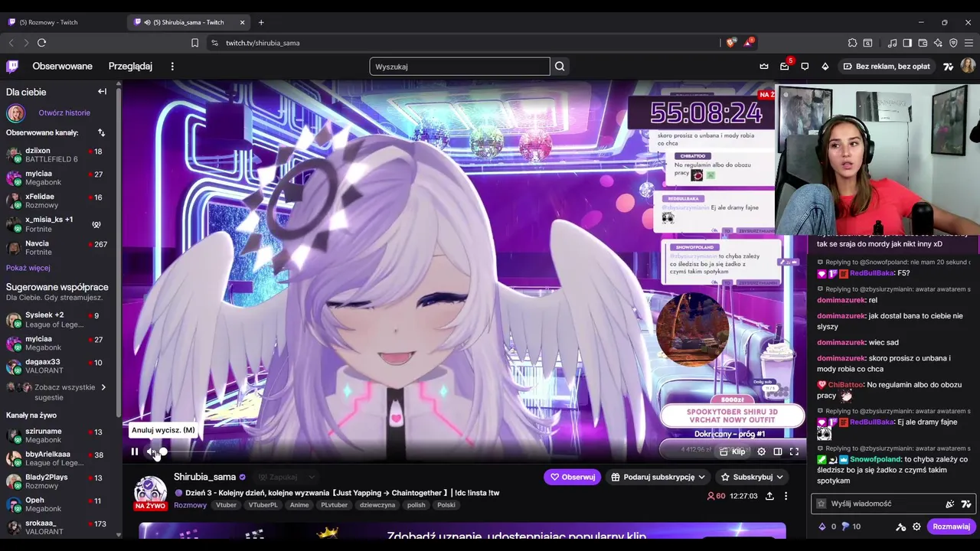Open the sziruname live channel
This screenshot has height=551, width=980.
point(60,435)
